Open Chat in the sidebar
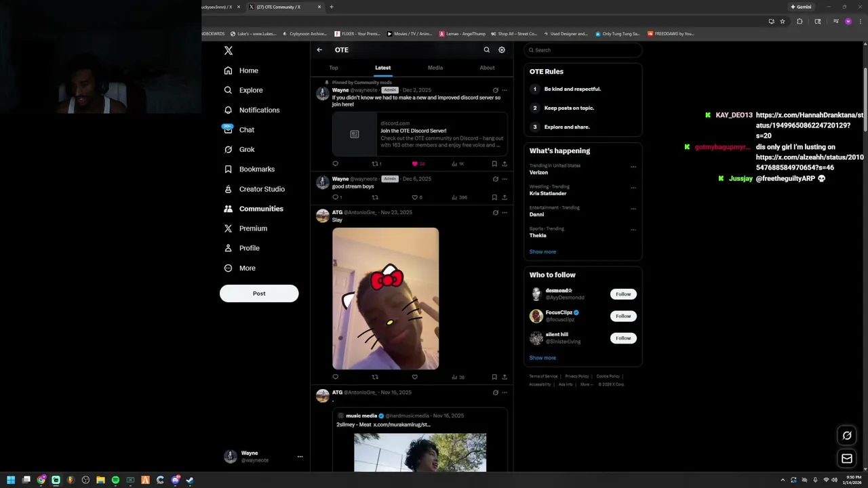 (x=239, y=129)
